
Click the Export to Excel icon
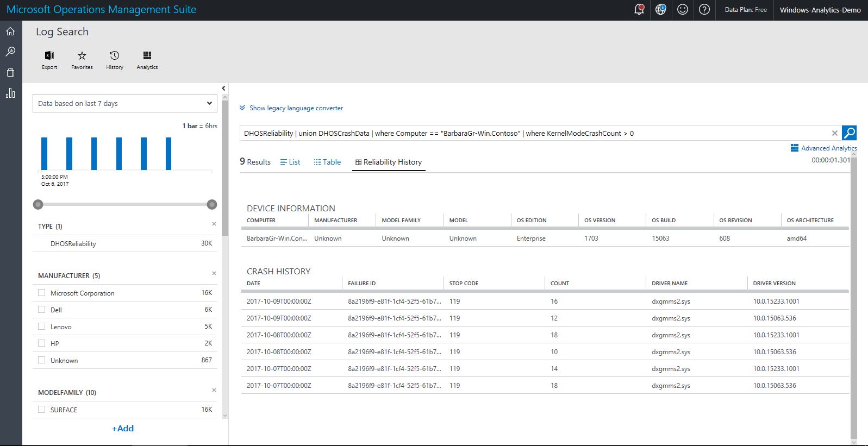49,55
